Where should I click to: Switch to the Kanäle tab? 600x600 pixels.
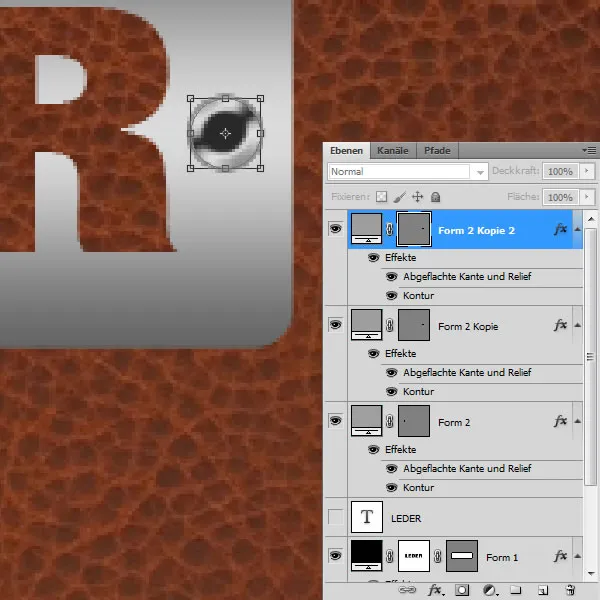pos(392,151)
